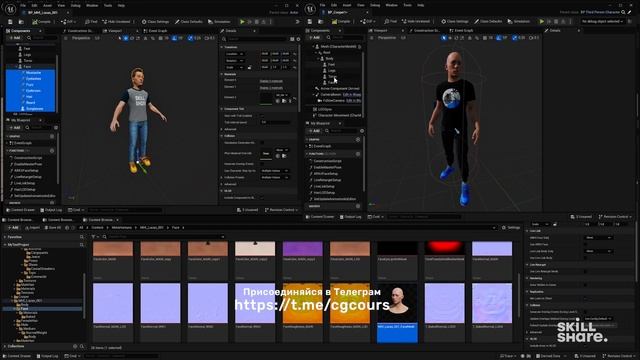Select MM_Lucas_001 folder in Content Browser tree
640x360 pixels.
pos(30,301)
